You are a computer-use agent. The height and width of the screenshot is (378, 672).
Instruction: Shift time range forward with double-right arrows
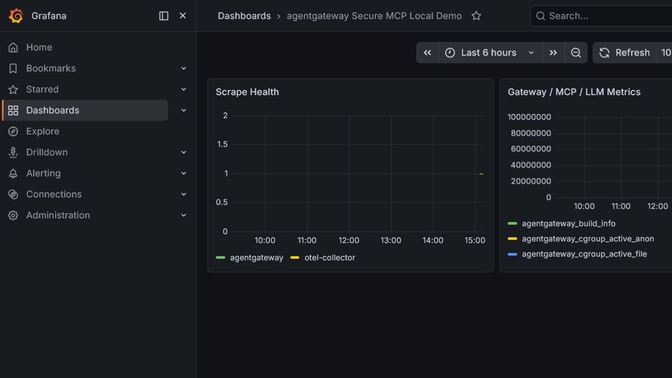(553, 53)
